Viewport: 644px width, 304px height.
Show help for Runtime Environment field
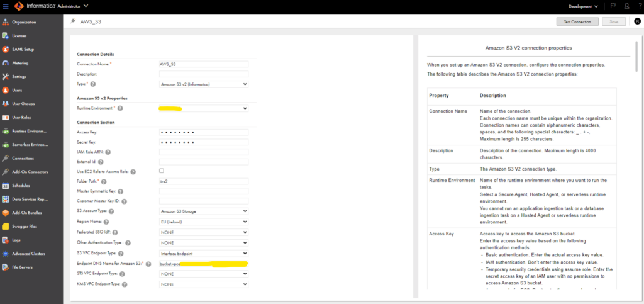[x=119, y=108]
